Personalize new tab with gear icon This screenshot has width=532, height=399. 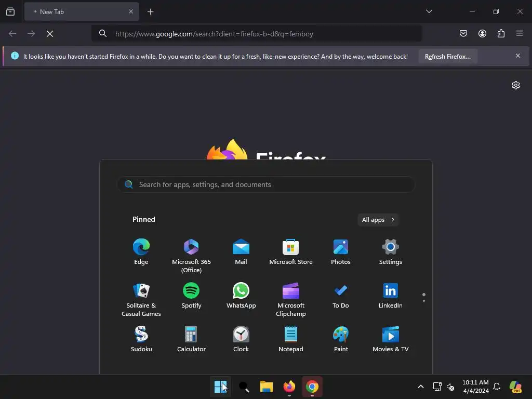point(516,85)
